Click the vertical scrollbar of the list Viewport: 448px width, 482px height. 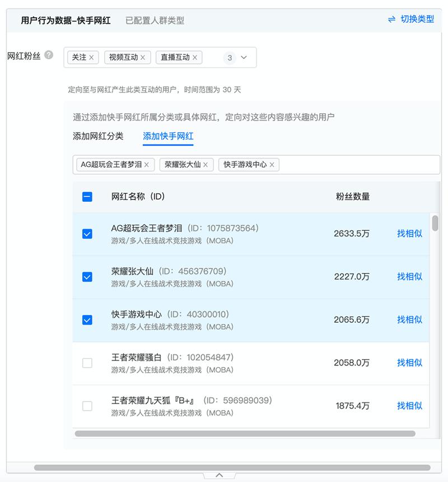(435, 224)
